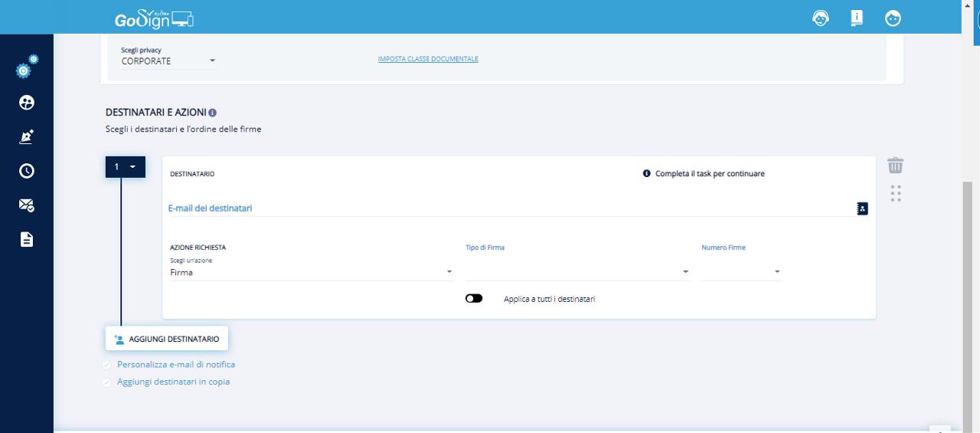Open the address book contacts icon
The width and height of the screenshot is (980, 433).
point(862,208)
